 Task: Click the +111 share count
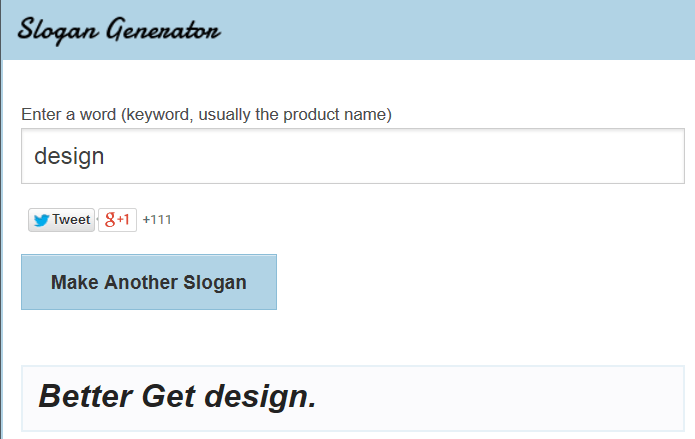pyautogui.click(x=157, y=220)
